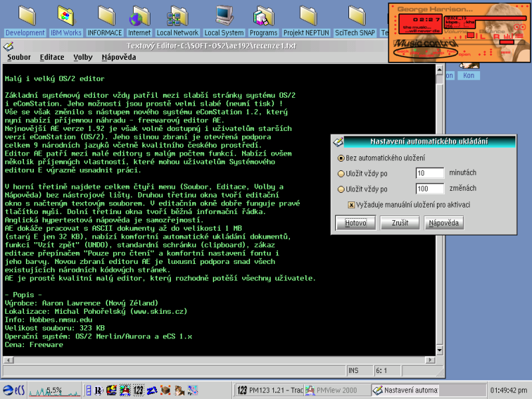Viewport: 532px width, 399px height.
Task: Select 'Uložit vždy po 10 minutách' option
Action: pos(340,174)
